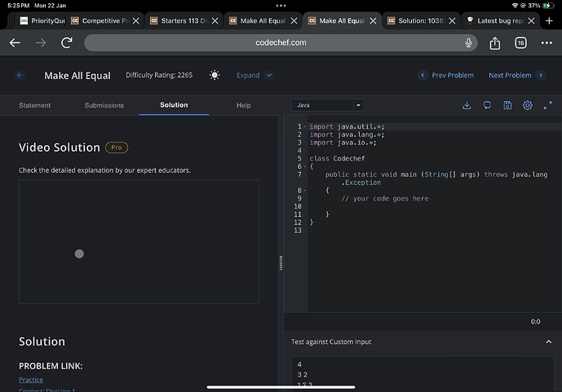Click line 5 'class Codechef'
This screenshot has height=392, width=562.
click(337, 159)
